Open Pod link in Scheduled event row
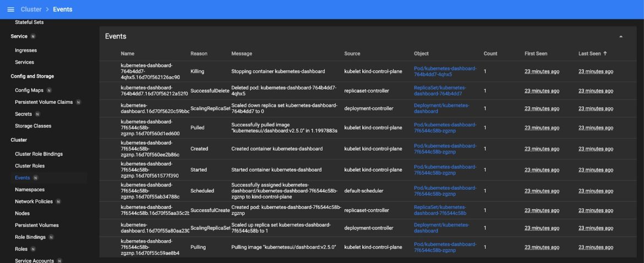 [445, 191]
